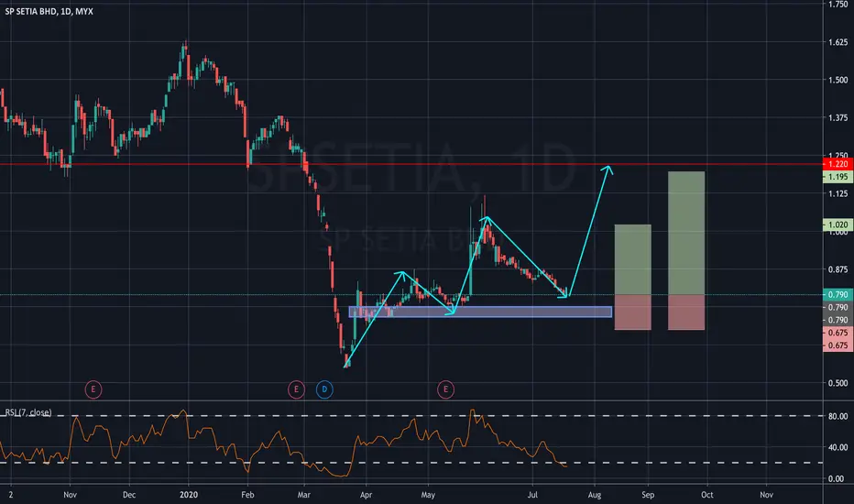The height and width of the screenshot is (504, 854).
Task: Click the green 1.020 target price label
Action: tap(838, 225)
